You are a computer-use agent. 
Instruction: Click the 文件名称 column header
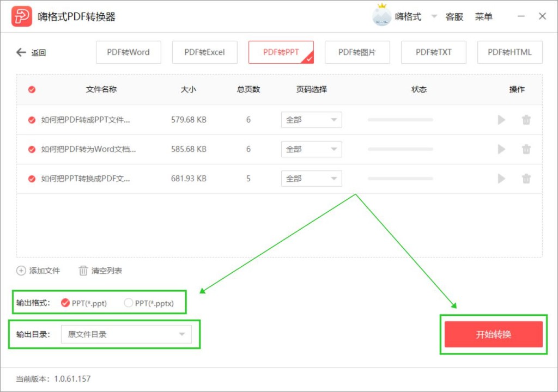(101, 89)
